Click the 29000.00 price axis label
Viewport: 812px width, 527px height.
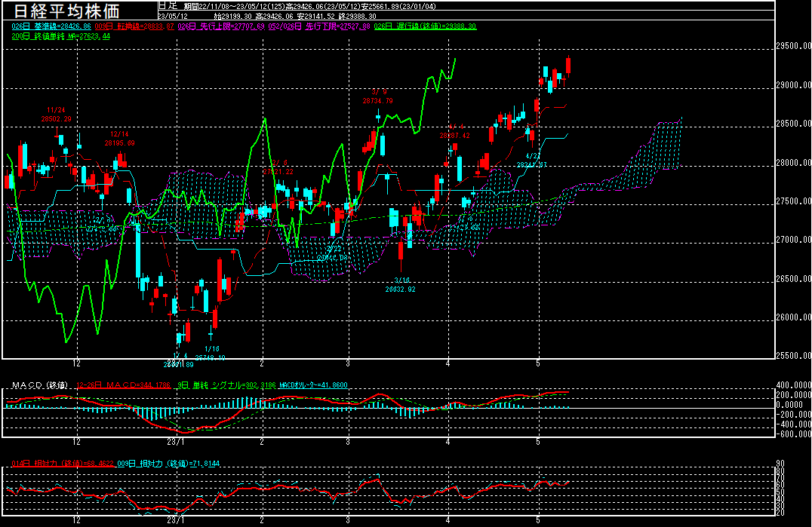[x=793, y=84]
